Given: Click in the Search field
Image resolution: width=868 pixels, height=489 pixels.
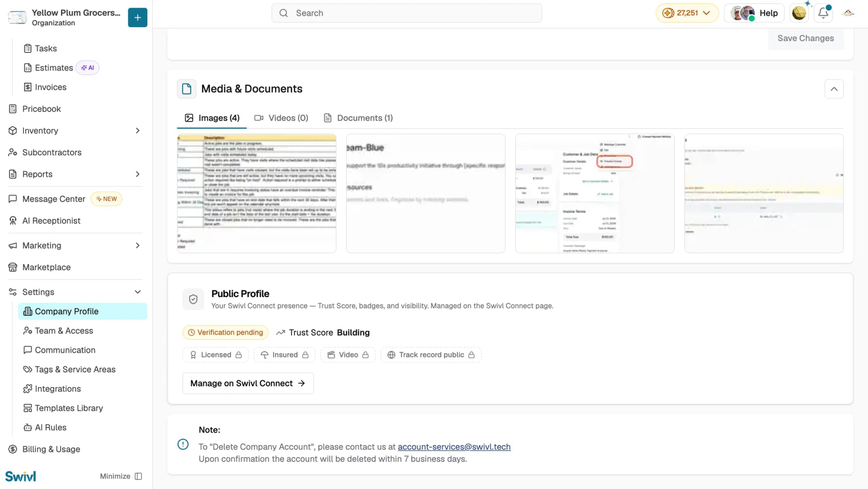Looking at the screenshot, I should pos(406,13).
